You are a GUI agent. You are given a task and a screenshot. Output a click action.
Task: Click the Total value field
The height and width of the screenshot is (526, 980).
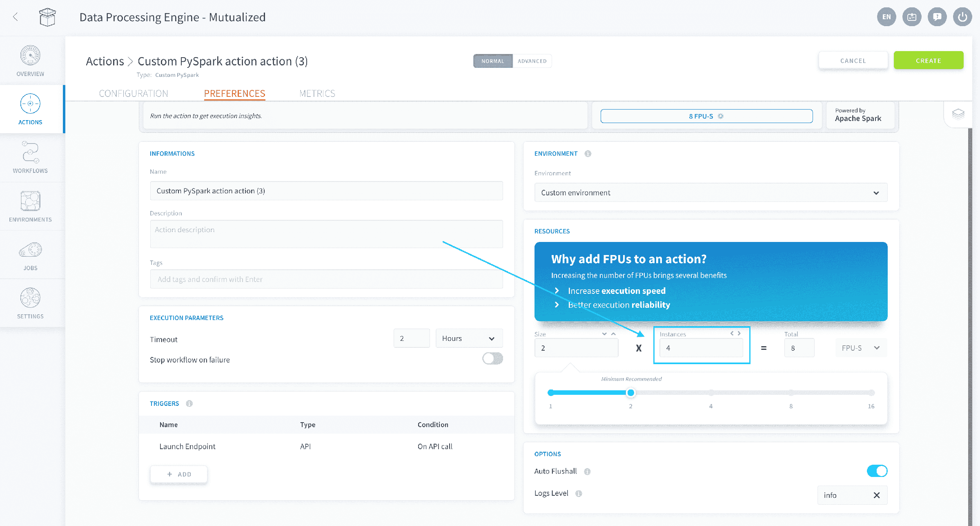pyautogui.click(x=799, y=348)
